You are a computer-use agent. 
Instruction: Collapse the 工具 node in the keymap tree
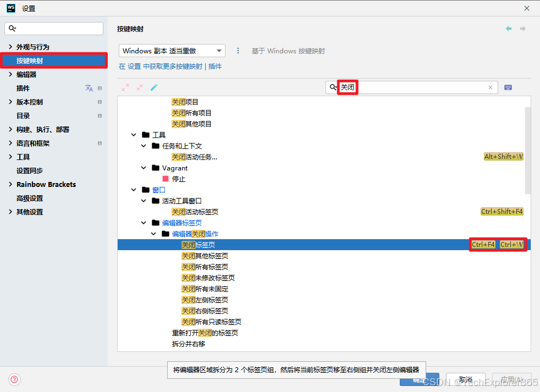pyautogui.click(x=134, y=134)
